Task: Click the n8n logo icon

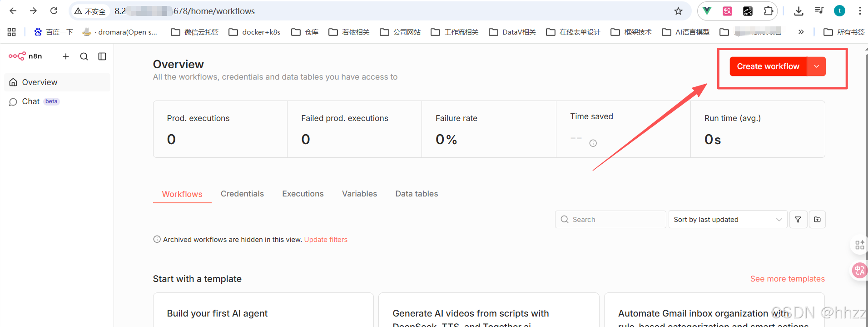Action: click(17, 56)
